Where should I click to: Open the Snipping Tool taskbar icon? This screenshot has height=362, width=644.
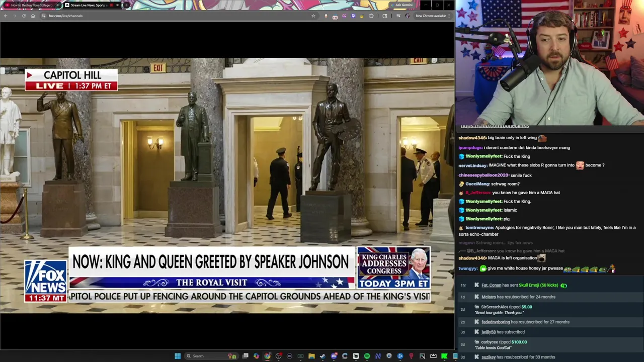coord(422,356)
